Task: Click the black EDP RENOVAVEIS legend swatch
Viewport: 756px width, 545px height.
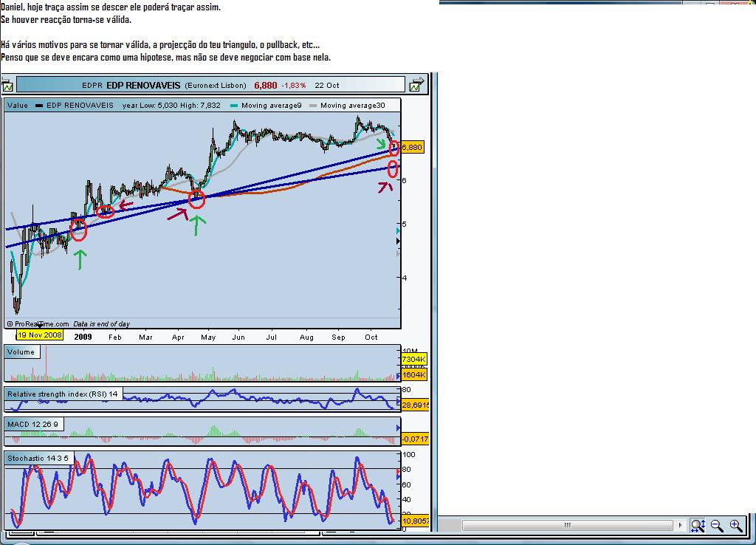Action: 40,106
